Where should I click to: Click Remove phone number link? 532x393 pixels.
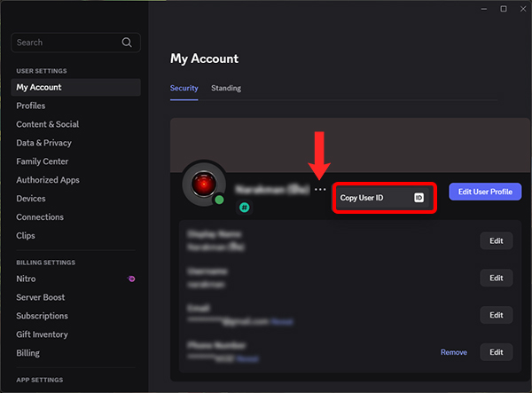454,352
